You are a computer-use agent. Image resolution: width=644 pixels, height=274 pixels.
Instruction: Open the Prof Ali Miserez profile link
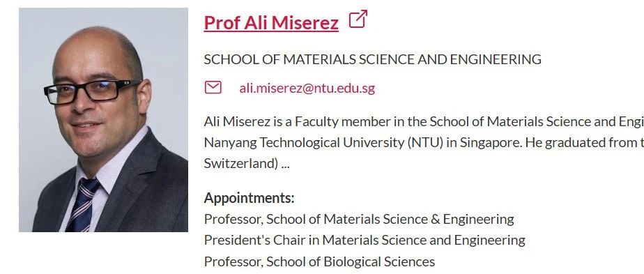coord(271,22)
